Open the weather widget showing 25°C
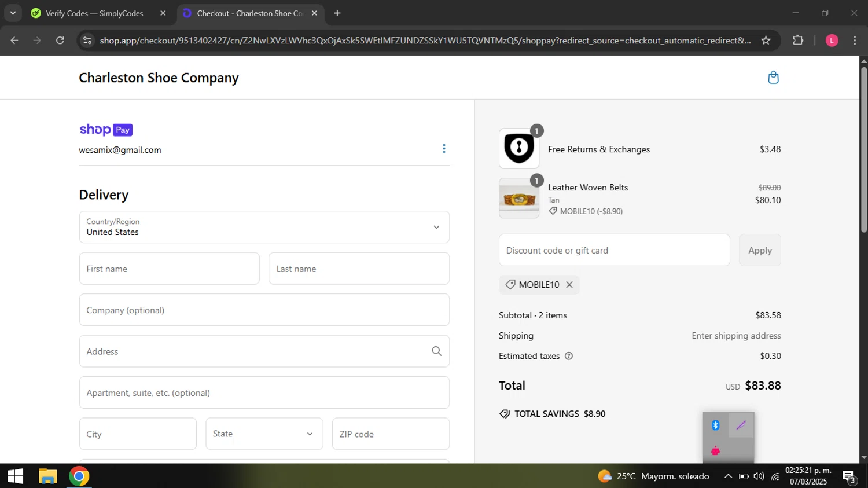This screenshot has height=488, width=868. pos(654,476)
